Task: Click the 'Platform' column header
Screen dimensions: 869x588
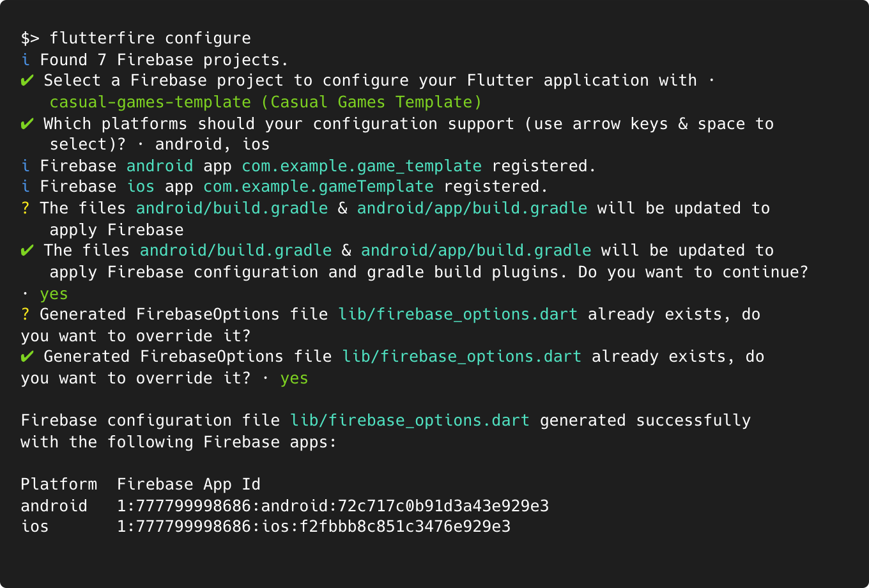Action: point(59,484)
